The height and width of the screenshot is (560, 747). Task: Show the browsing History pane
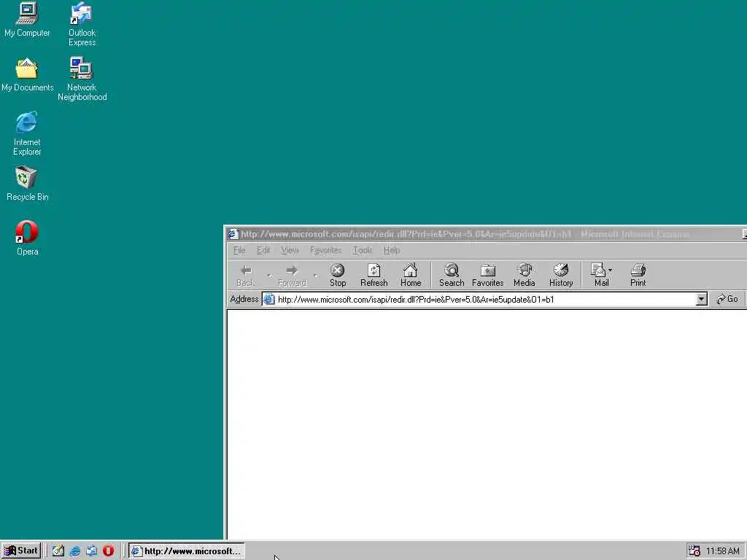[561, 275]
